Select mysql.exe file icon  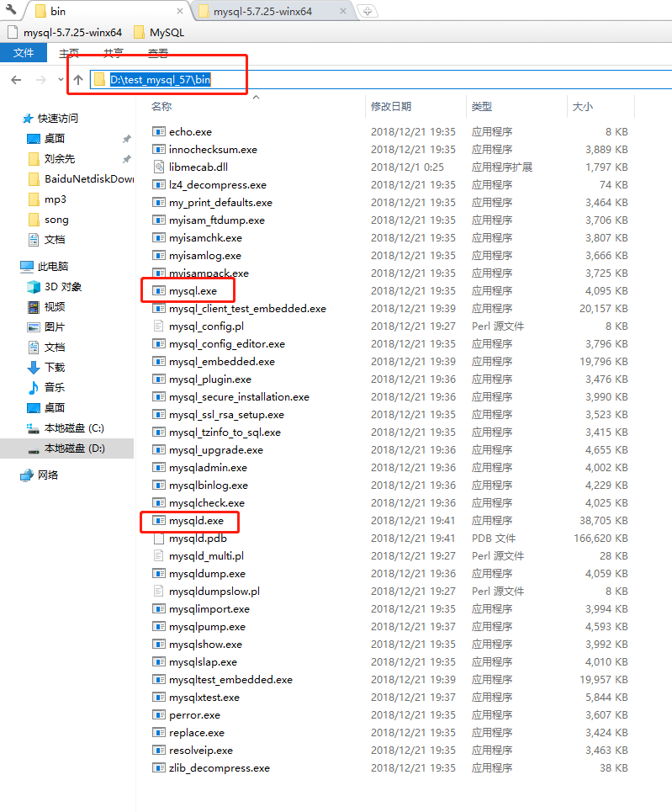click(x=158, y=290)
